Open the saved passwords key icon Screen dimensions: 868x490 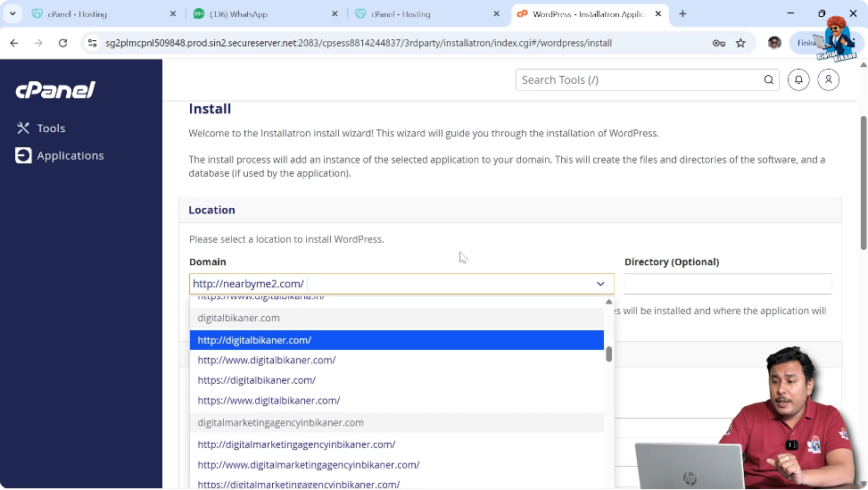click(x=718, y=43)
